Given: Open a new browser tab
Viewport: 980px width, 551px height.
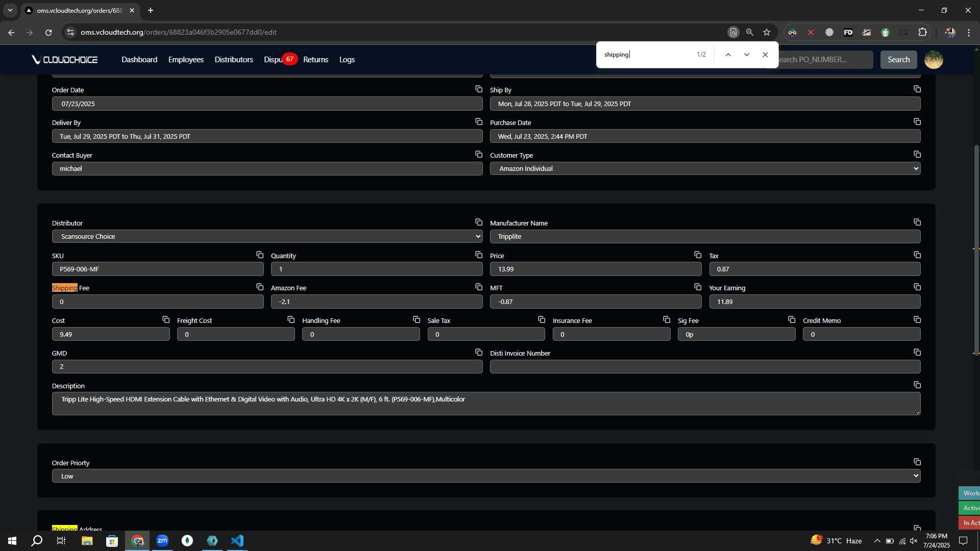Looking at the screenshot, I should click(151, 10).
